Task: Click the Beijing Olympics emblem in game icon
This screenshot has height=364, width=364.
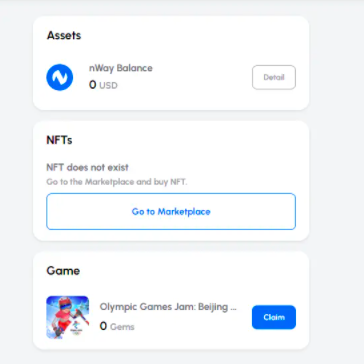Action: (x=77, y=327)
